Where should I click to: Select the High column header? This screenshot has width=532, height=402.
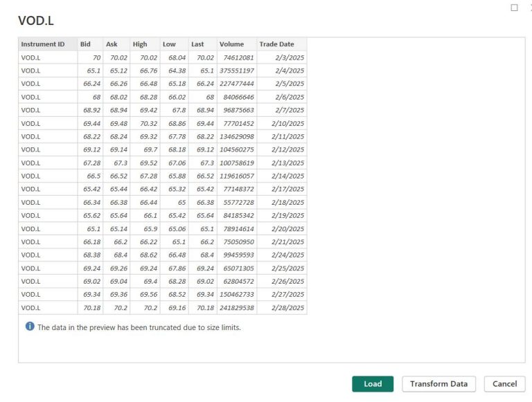[145, 44]
